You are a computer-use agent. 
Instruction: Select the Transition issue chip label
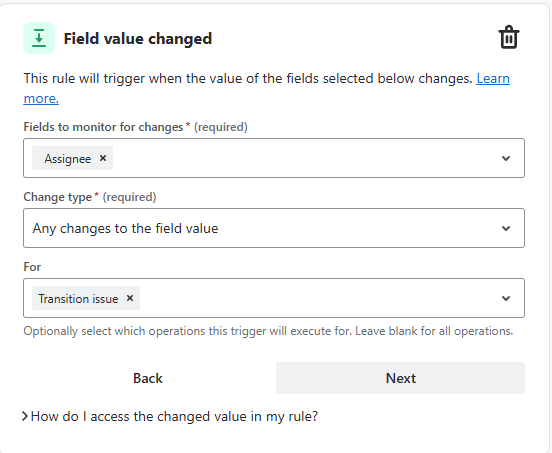78,299
